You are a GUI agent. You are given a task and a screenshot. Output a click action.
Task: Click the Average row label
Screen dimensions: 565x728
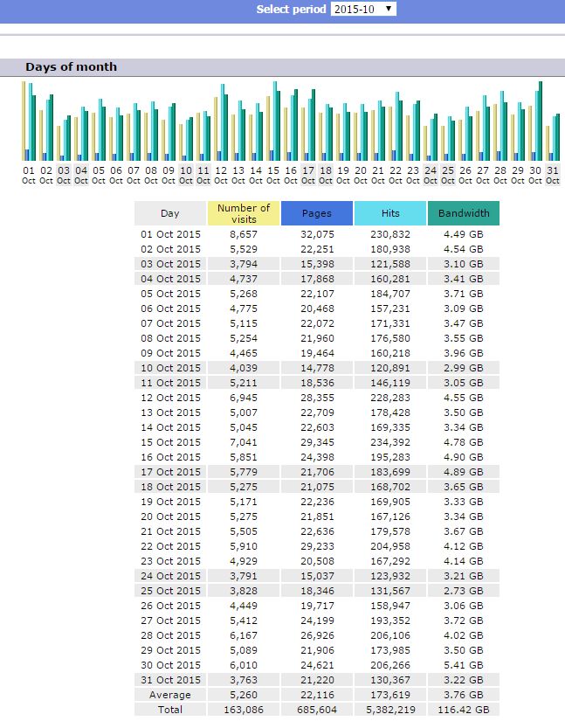pos(170,695)
